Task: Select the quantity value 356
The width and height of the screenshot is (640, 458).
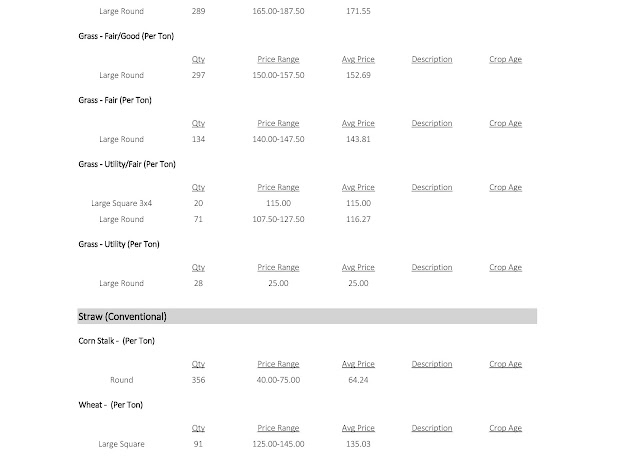Action: (x=198, y=380)
